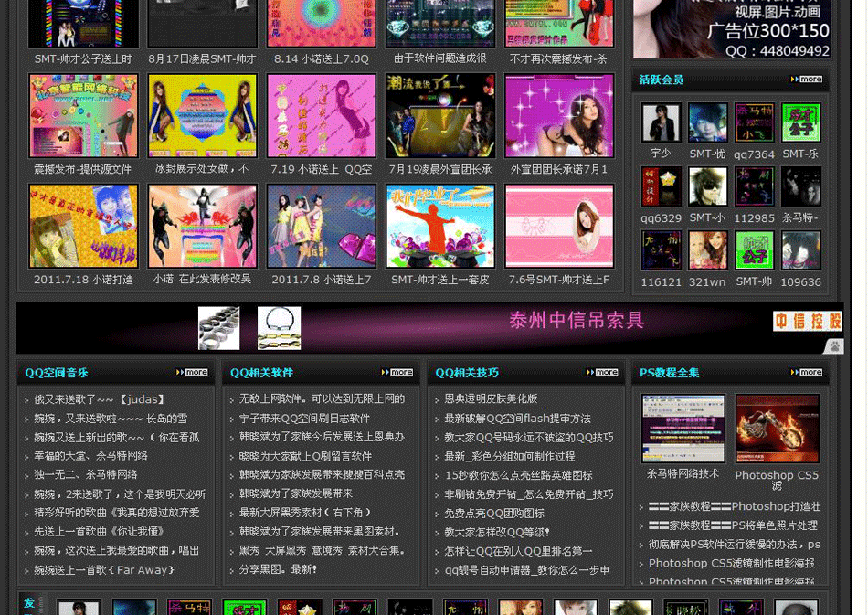Open link 无敌上网软件。可以达到无限上网的

322,398
